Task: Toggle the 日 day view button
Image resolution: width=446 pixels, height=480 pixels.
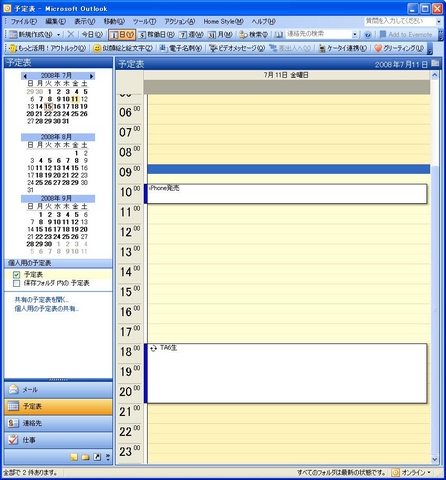Action: 122,34
